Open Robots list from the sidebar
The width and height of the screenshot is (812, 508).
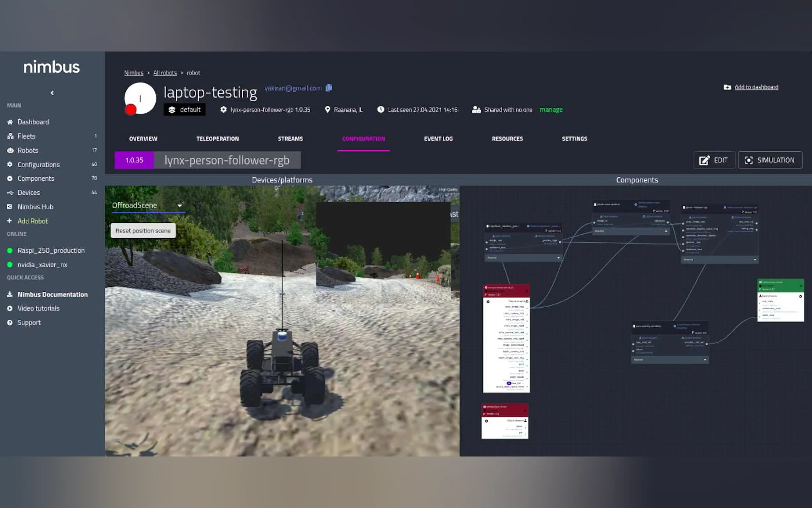point(28,150)
